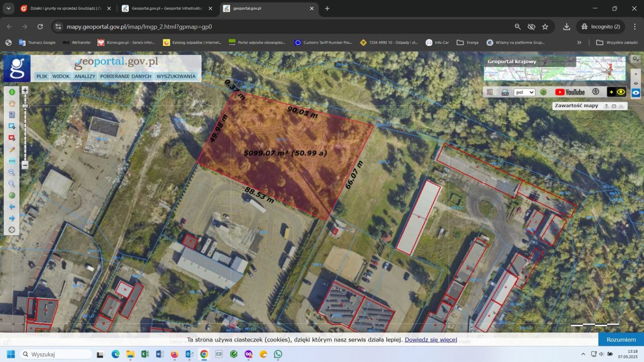Open the WYSZUKIWANIA menu
644x362 pixels.
pos(176,77)
